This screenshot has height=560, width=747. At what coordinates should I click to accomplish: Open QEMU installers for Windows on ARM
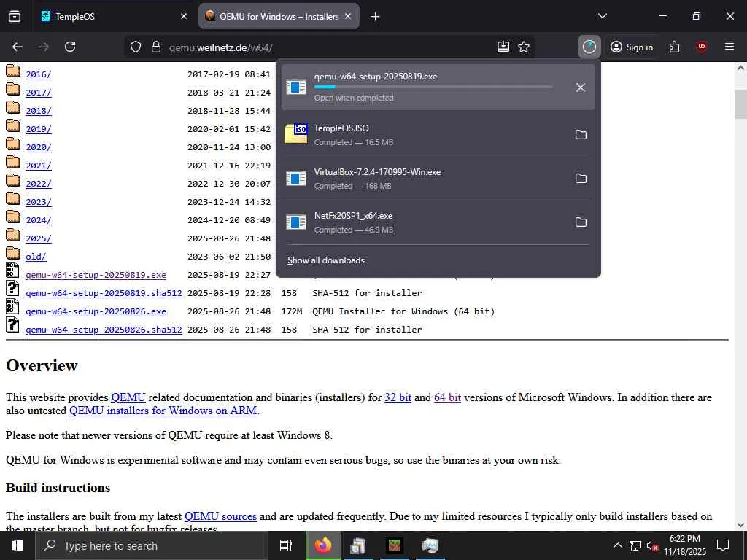click(x=163, y=411)
